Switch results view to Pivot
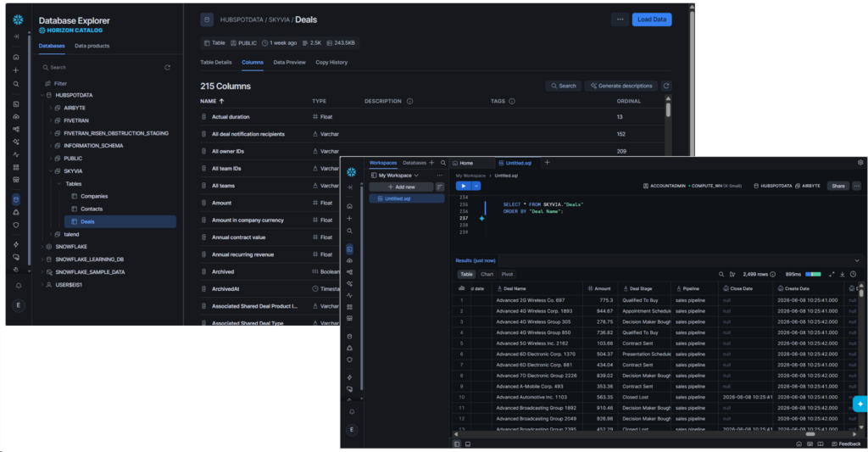868x452 pixels. tap(507, 274)
